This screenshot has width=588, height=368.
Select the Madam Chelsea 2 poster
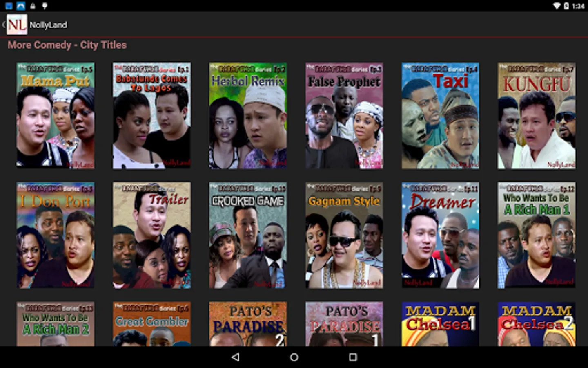click(537, 324)
